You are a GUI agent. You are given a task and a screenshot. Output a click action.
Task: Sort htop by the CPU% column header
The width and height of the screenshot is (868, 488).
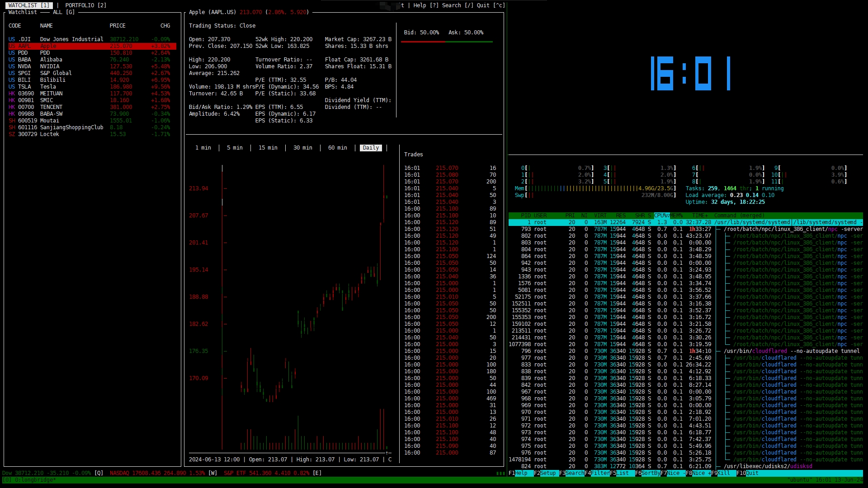coord(662,216)
